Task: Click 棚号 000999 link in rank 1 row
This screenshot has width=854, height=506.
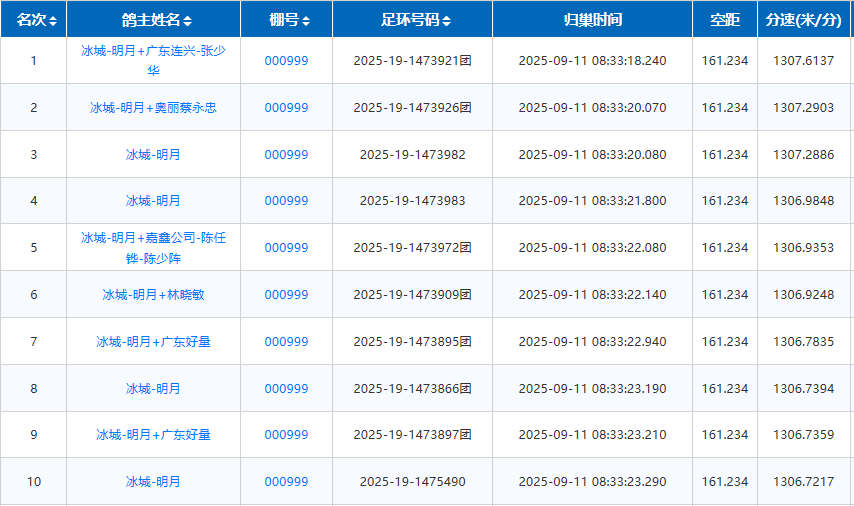Action: 286,61
